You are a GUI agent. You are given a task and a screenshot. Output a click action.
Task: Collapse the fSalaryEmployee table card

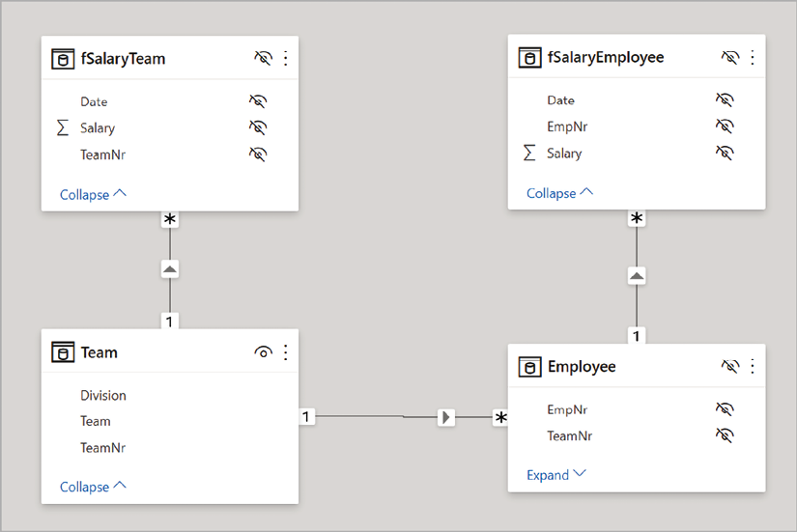coord(559,193)
